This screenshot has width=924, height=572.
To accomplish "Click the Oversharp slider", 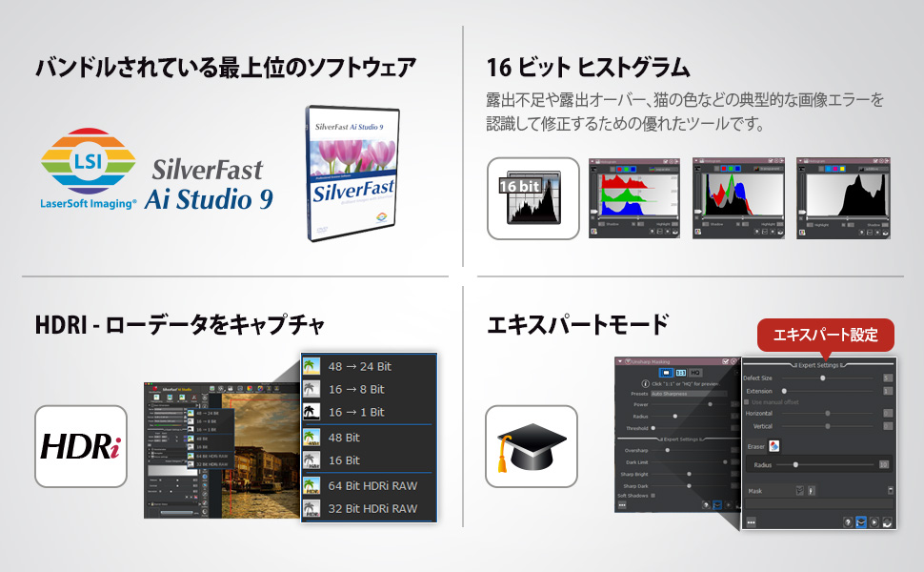I will coord(690,450).
